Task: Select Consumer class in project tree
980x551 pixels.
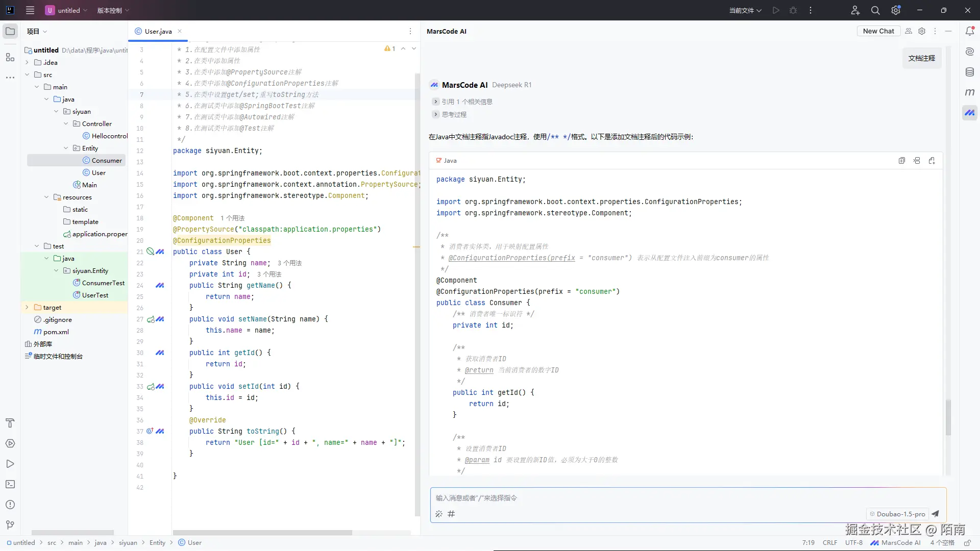Action: 107,161
